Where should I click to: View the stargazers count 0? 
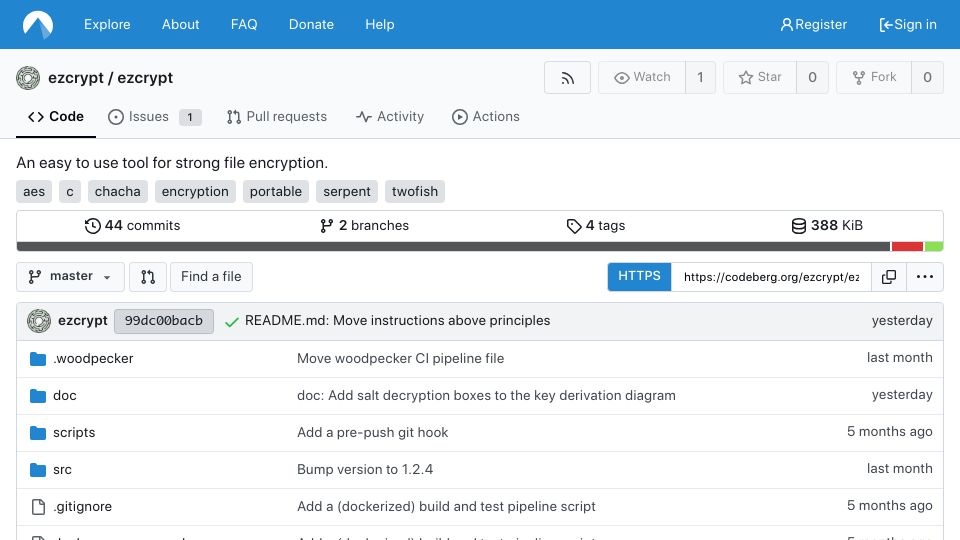(x=812, y=78)
